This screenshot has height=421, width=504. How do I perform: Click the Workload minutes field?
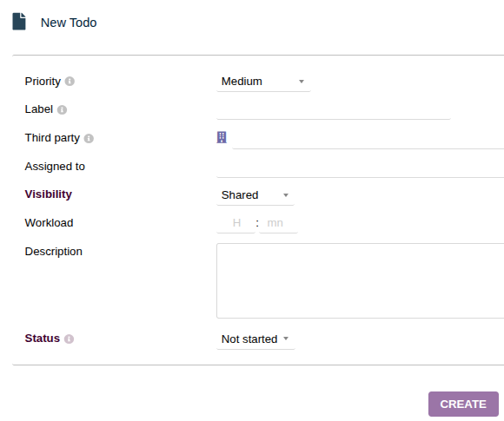278,223
